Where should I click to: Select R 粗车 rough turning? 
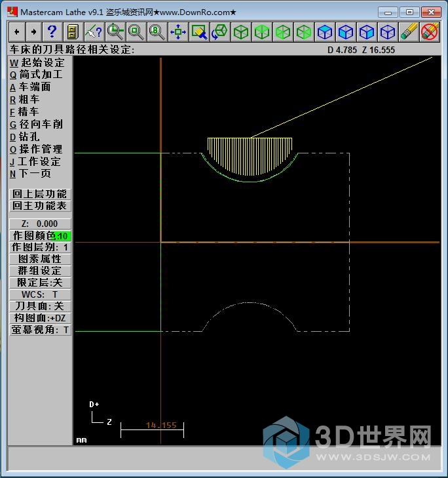25,100
